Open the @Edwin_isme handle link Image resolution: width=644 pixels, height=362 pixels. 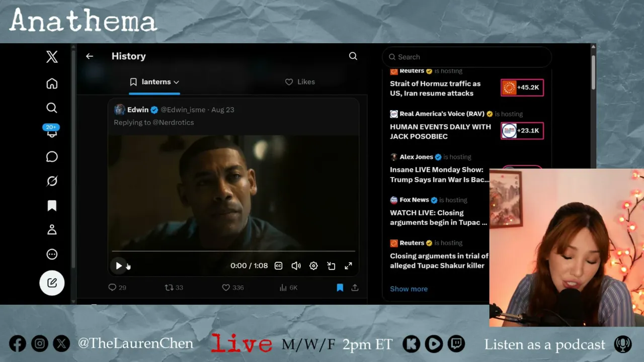[x=183, y=110]
